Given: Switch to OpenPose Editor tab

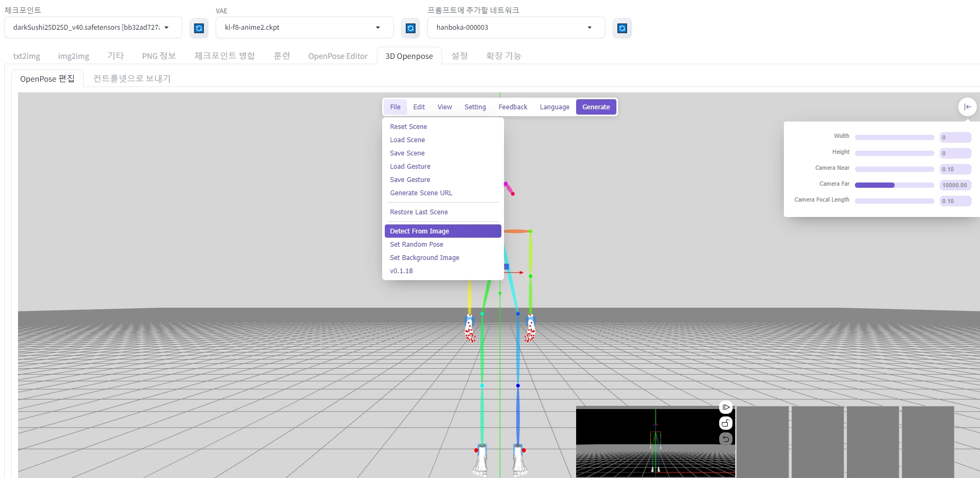Looking at the screenshot, I should pos(338,56).
